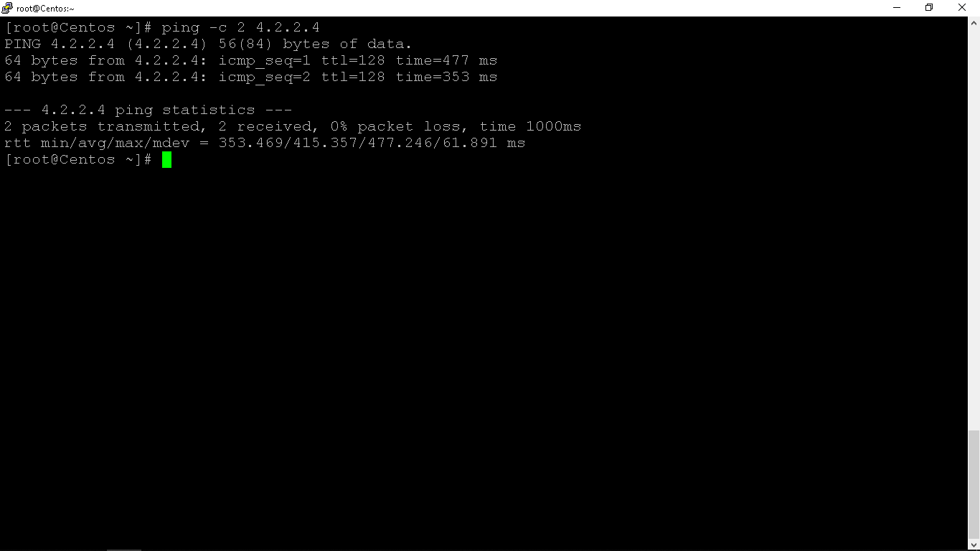Click the green terminal cursor block

coord(166,159)
